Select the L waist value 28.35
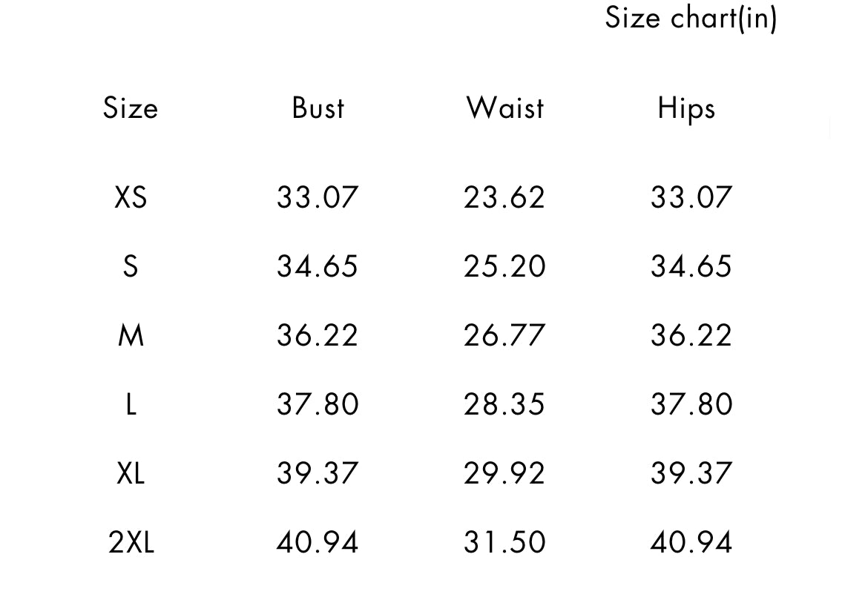 pos(504,404)
